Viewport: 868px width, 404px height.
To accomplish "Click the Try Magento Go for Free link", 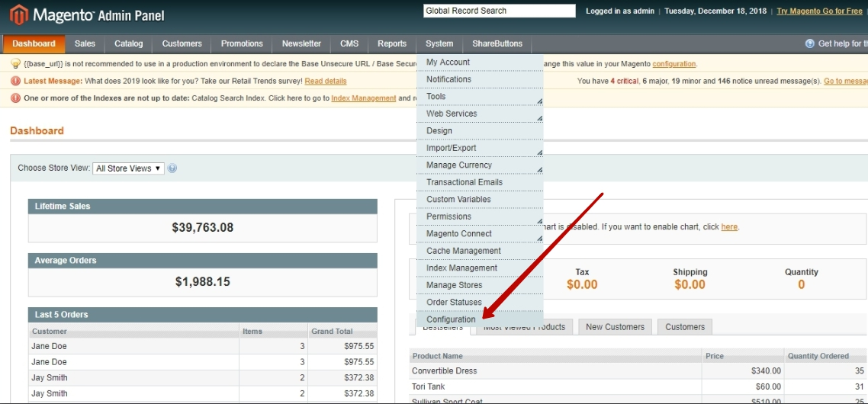I will 819,11.
